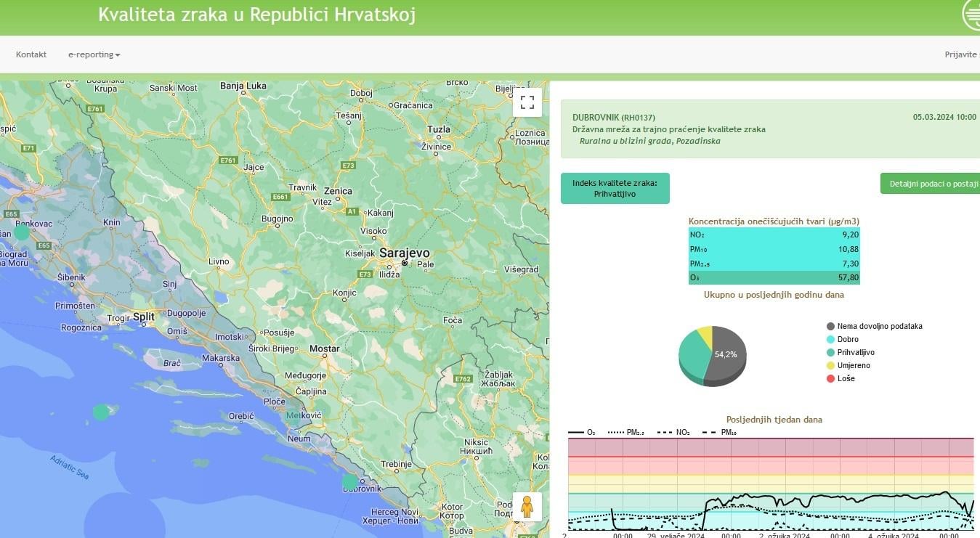
Task: Open 'Detaljni podaci o postaji' button
Action: pos(930,184)
